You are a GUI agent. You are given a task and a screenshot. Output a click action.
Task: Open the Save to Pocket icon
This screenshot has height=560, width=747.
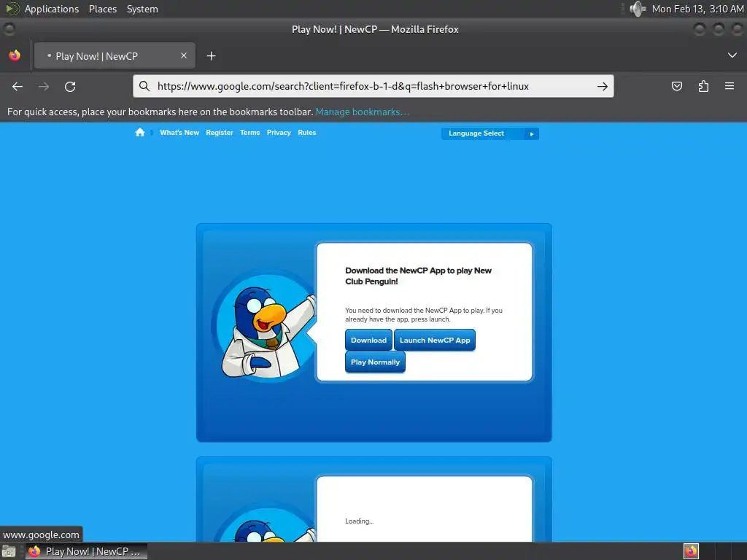(x=676, y=86)
